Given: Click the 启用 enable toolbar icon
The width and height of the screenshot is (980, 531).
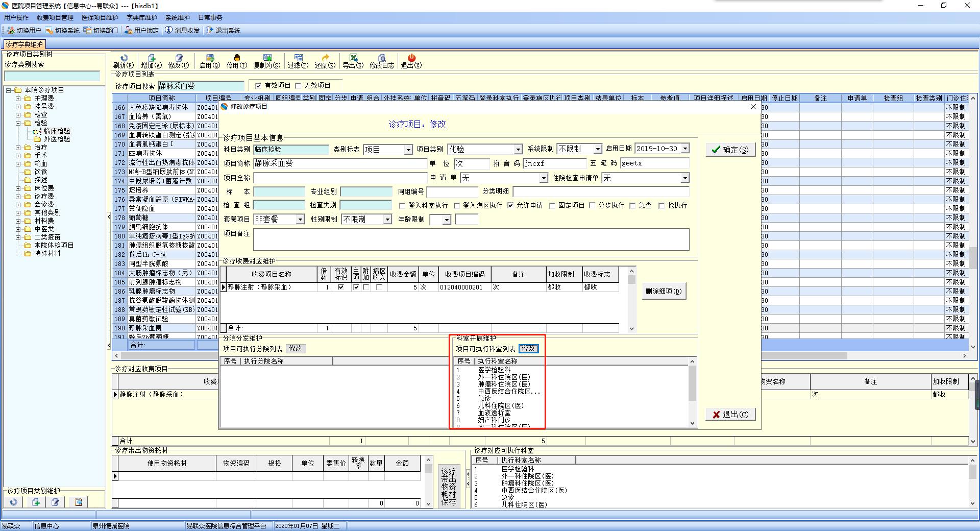Looking at the screenshot, I should [x=209, y=58].
